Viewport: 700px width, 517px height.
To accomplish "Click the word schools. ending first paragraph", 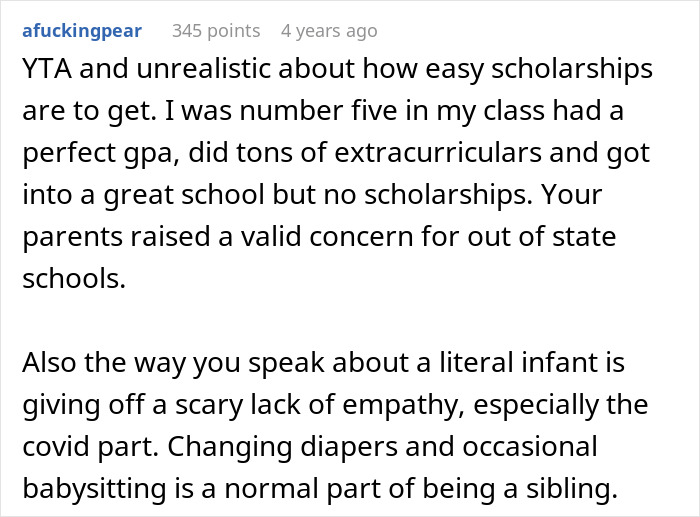I will 74,279.
